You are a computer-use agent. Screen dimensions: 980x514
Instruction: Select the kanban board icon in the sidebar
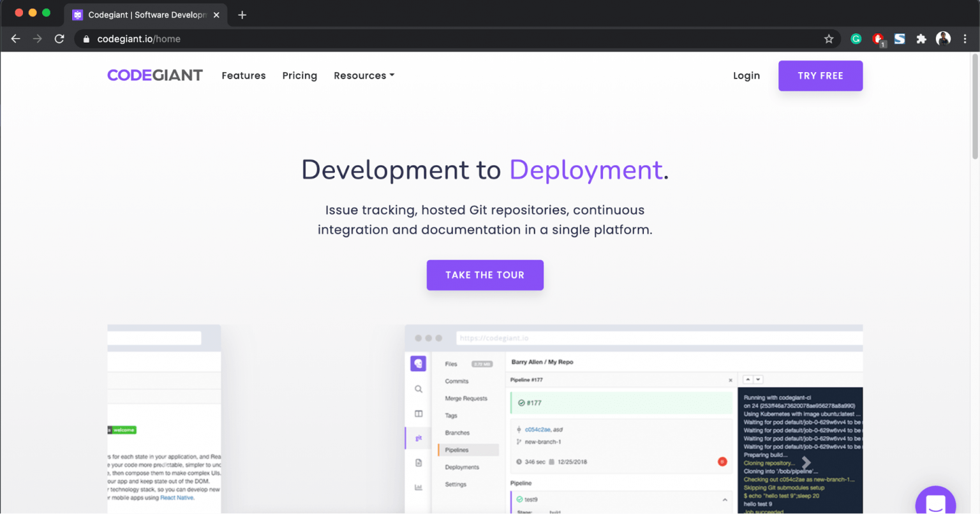(x=419, y=413)
